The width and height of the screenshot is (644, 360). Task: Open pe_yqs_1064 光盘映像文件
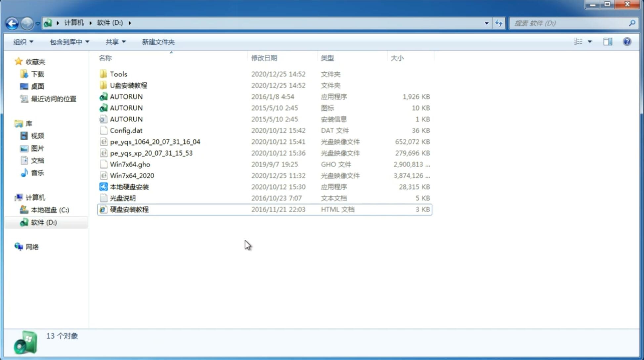click(x=154, y=142)
